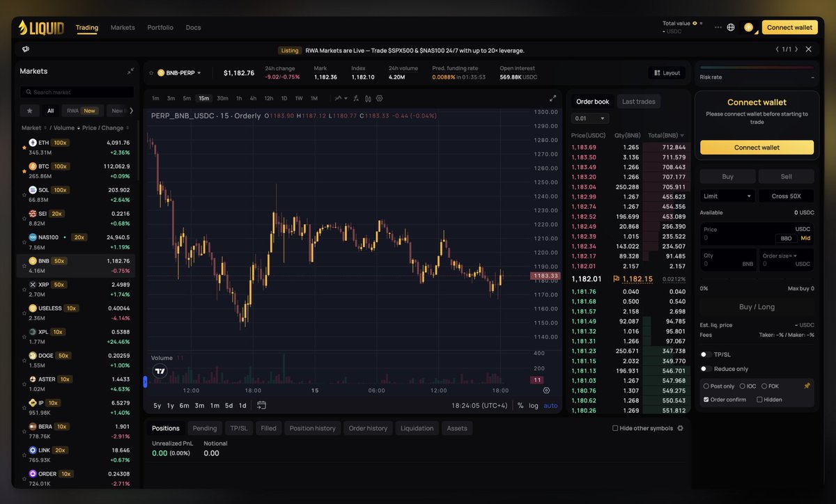The image size is (836, 504).
Task: Open the chart type candlestick icon
Action: pos(368,98)
